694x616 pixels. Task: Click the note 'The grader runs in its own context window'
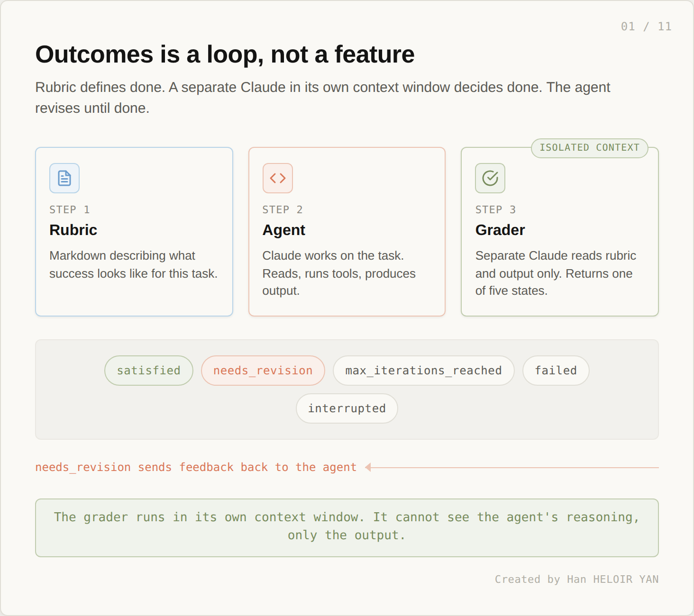pos(347,526)
